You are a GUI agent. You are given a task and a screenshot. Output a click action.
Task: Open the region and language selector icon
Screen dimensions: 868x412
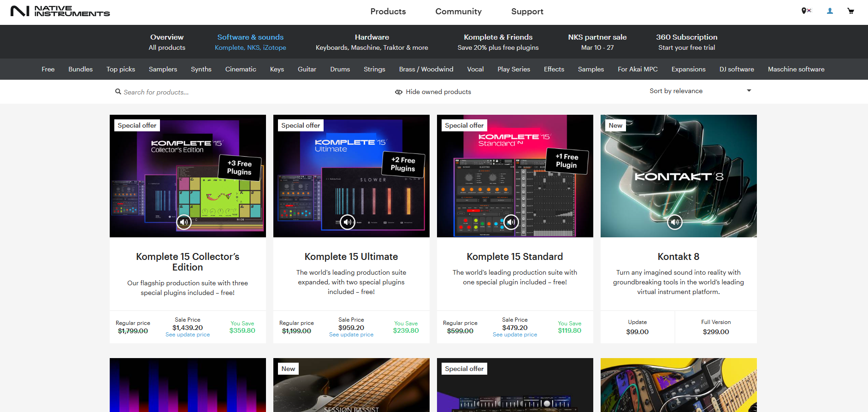[806, 11]
